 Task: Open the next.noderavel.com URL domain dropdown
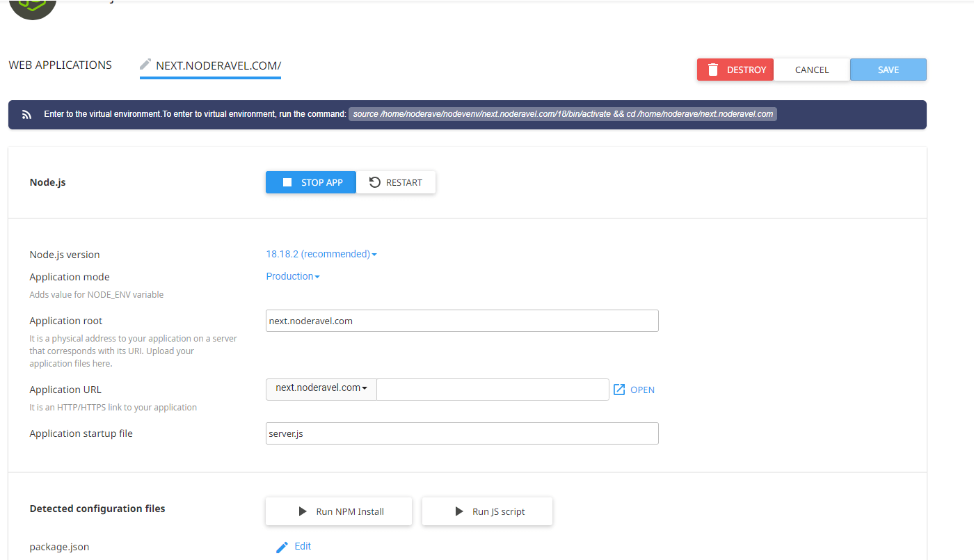tap(321, 388)
